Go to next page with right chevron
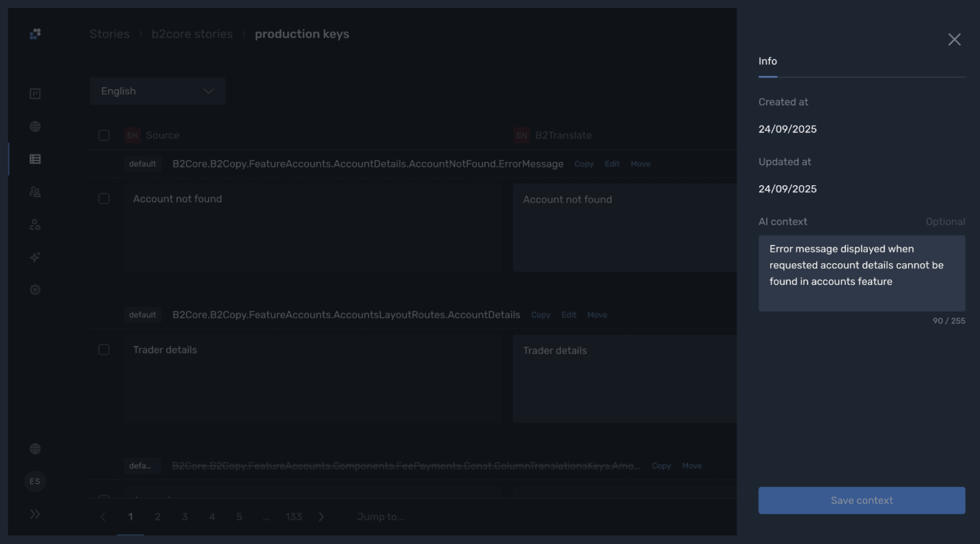This screenshot has height=544, width=980. [x=321, y=517]
